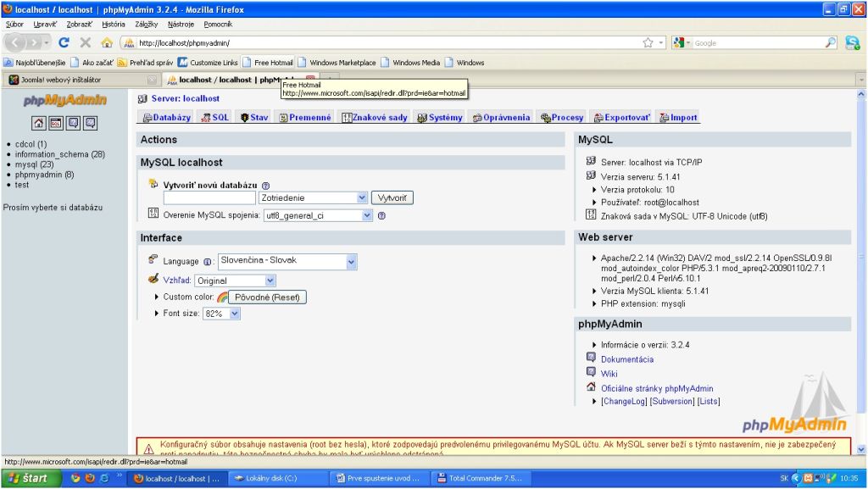Reload the page with the refresh icon
This screenshot has height=489, width=868.
[x=64, y=42]
